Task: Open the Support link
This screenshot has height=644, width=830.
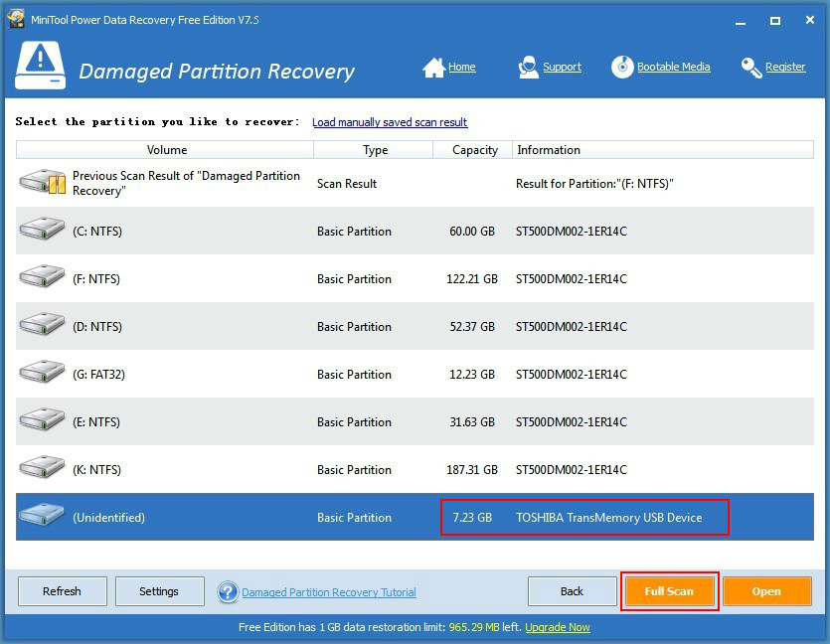Action: (562, 68)
